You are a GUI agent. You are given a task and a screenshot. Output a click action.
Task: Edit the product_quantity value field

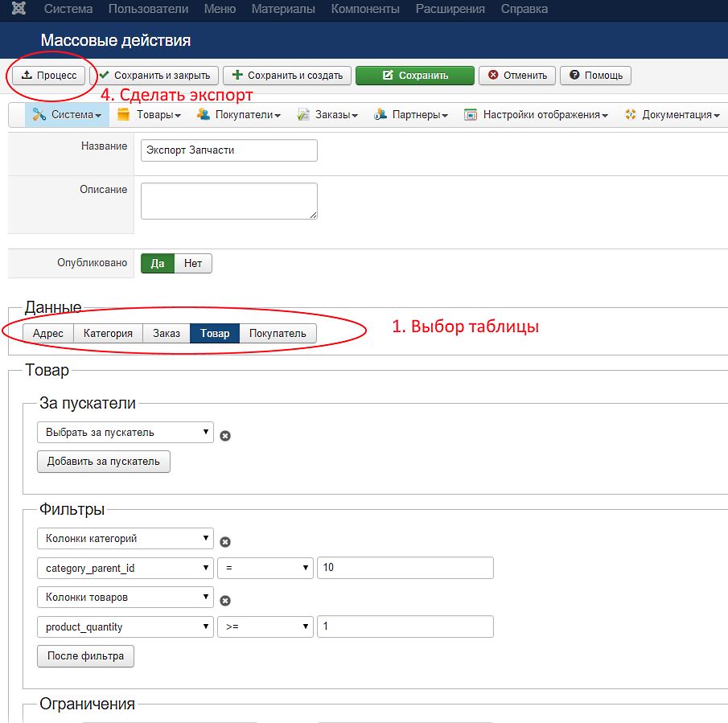pyautogui.click(x=405, y=626)
